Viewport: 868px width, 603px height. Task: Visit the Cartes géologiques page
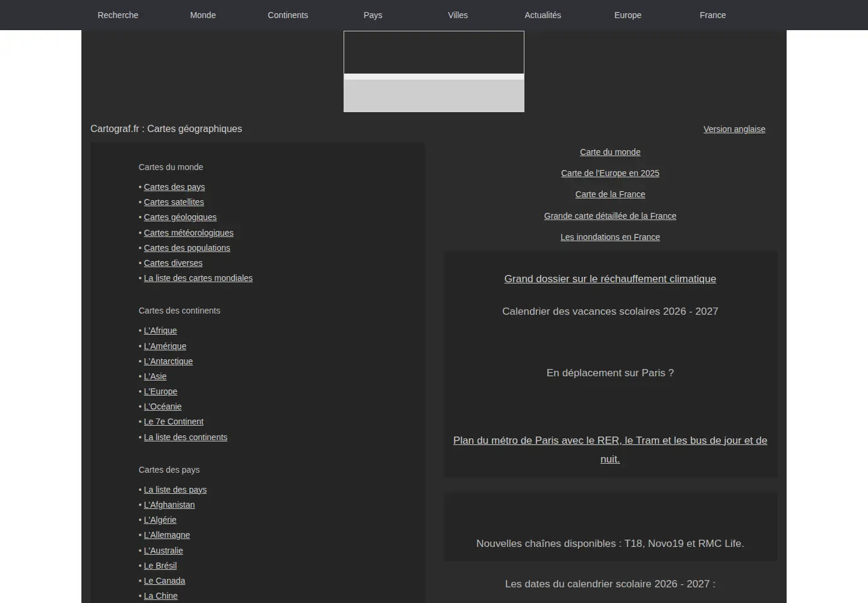click(x=180, y=217)
